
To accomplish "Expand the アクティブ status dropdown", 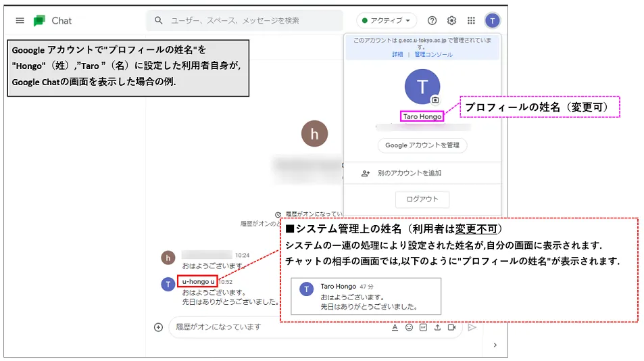I will click(x=387, y=21).
